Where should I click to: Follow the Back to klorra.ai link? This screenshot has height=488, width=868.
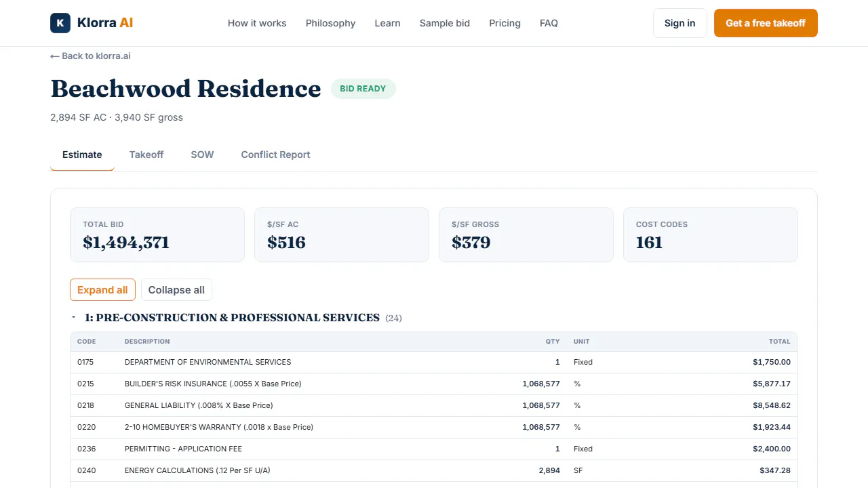pos(90,56)
